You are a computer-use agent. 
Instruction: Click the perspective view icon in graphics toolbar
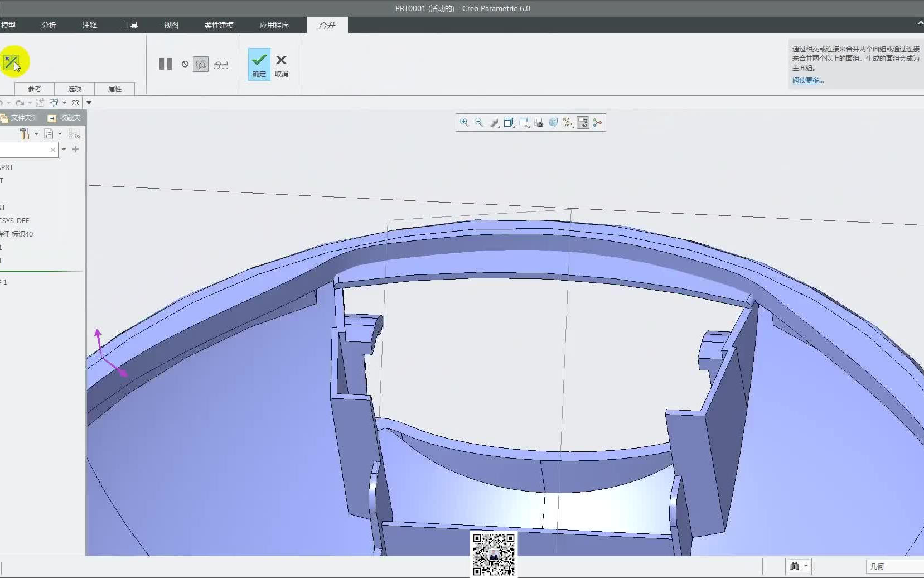click(553, 122)
